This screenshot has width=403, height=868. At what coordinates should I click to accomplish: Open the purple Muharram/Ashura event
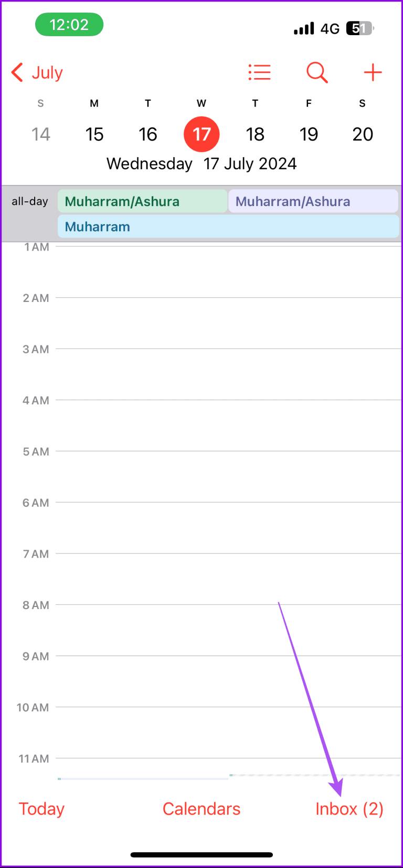coord(313,201)
